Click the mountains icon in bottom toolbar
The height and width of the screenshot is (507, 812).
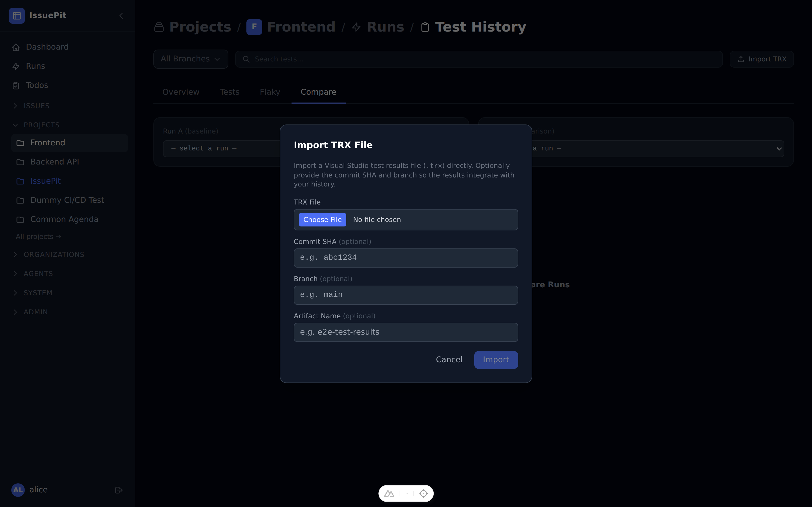389,493
